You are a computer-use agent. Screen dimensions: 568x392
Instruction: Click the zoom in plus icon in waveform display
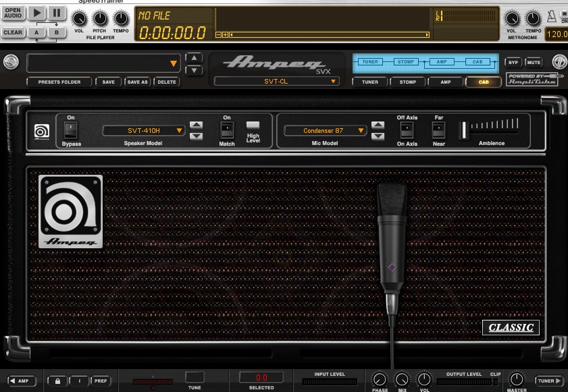pos(225,35)
